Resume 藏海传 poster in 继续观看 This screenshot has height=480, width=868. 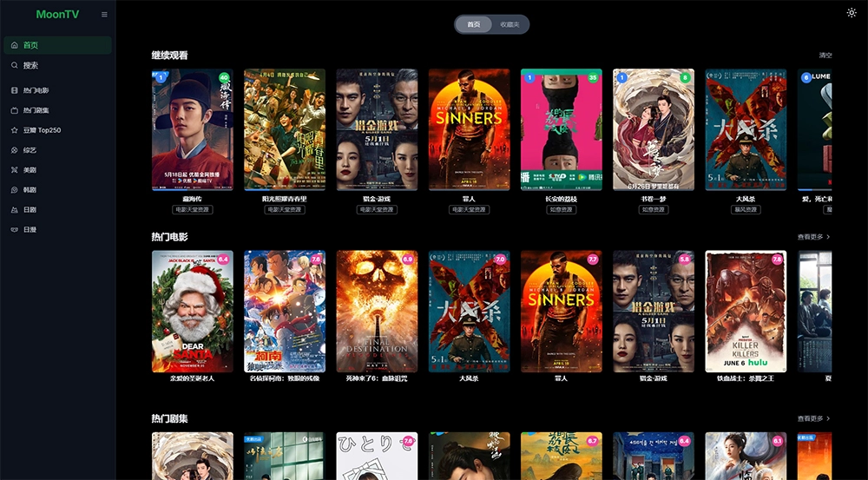coord(193,129)
